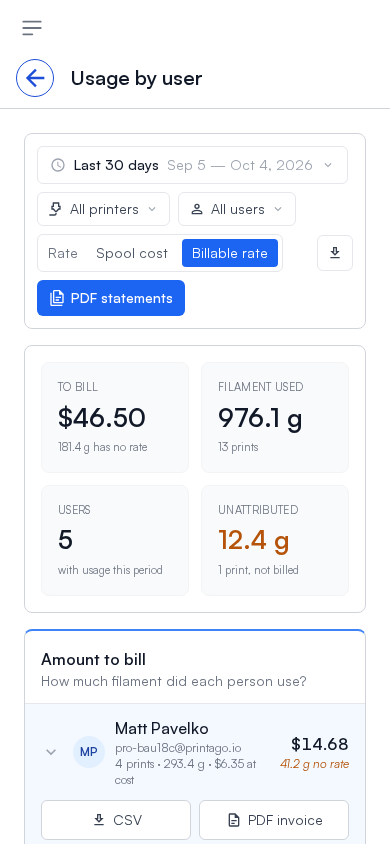
Task: Click the 13 prints subtext
Action: pos(238,447)
